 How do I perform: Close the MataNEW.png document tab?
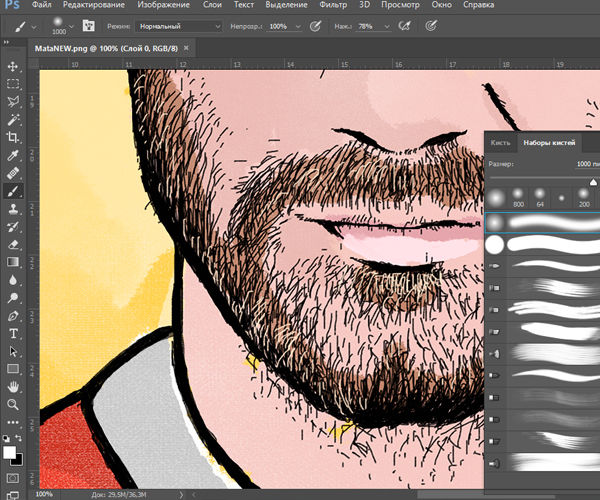coord(187,47)
